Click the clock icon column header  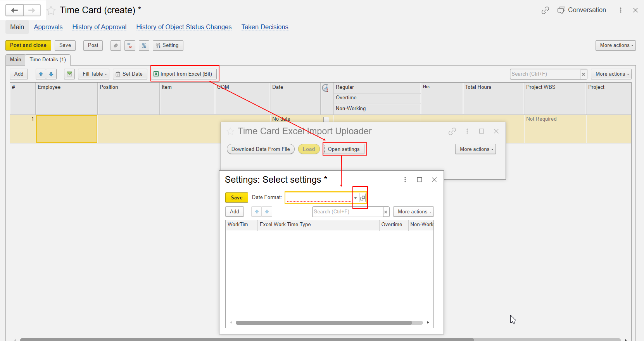point(325,88)
